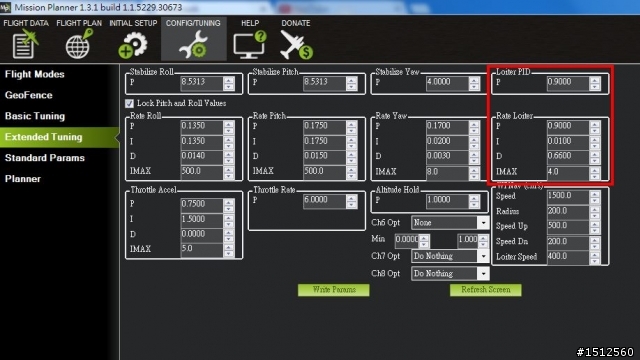Adjust Rate Pitch I stepper arrows
This screenshot has width=640, height=360.
(352, 142)
